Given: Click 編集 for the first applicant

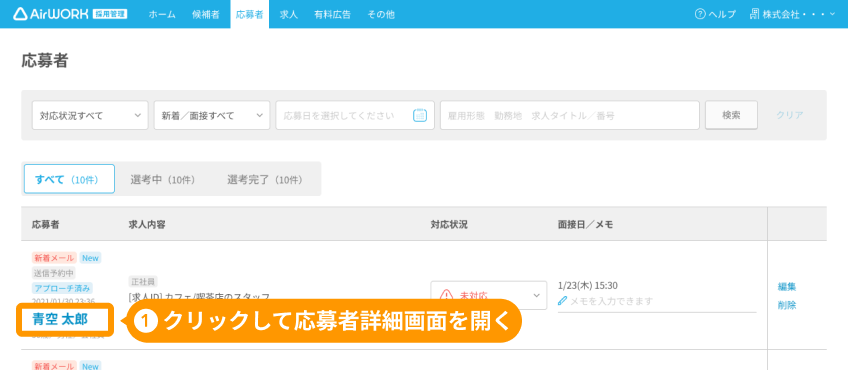Looking at the screenshot, I should 787,287.
